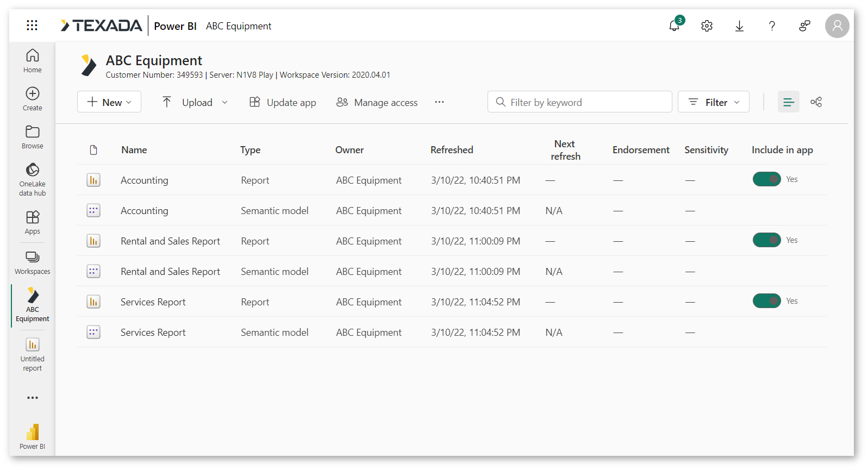Open notifications bell icon
Viewport: 868px width, 470px height.
click(x=675, y=26)
